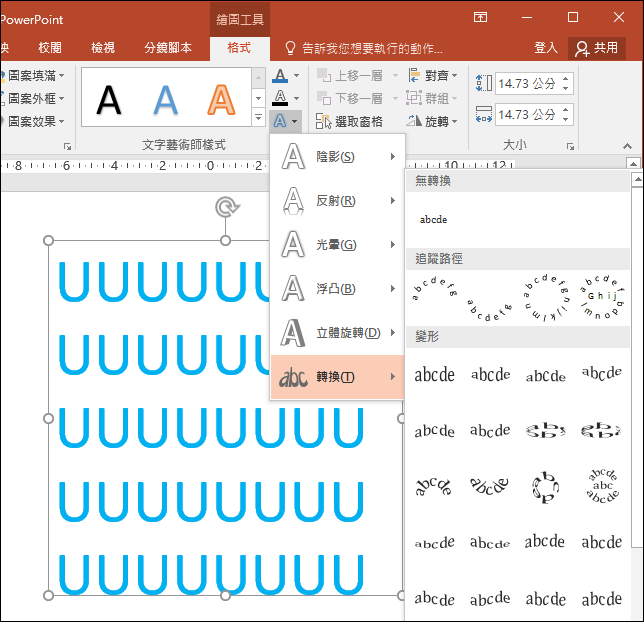Apply the arch-down follow path transform
The image size is (644, 622).
[x=490, y=311]
